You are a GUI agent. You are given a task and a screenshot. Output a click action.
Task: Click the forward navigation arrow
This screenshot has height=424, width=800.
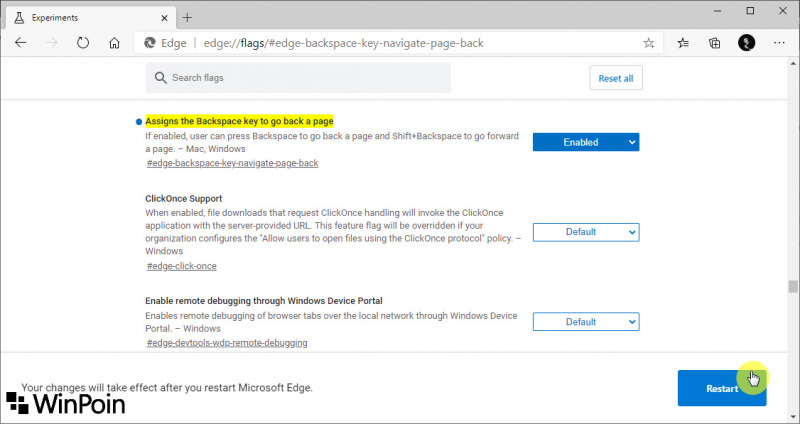(52, 43)
